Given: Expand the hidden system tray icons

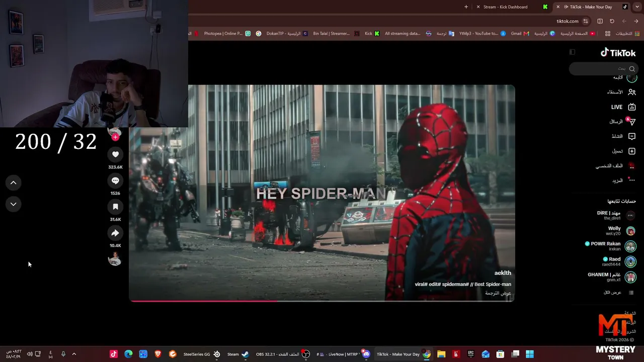Looking at the screenshot, I should coord(74,354).
